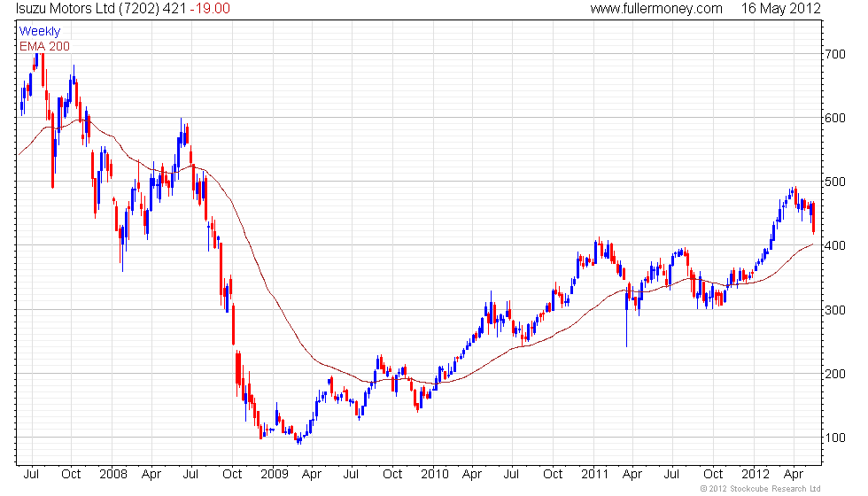The width and height of the screenshot is (868, 496).
Task: Click the 2009 year axis label
Action: click(275, 475)
